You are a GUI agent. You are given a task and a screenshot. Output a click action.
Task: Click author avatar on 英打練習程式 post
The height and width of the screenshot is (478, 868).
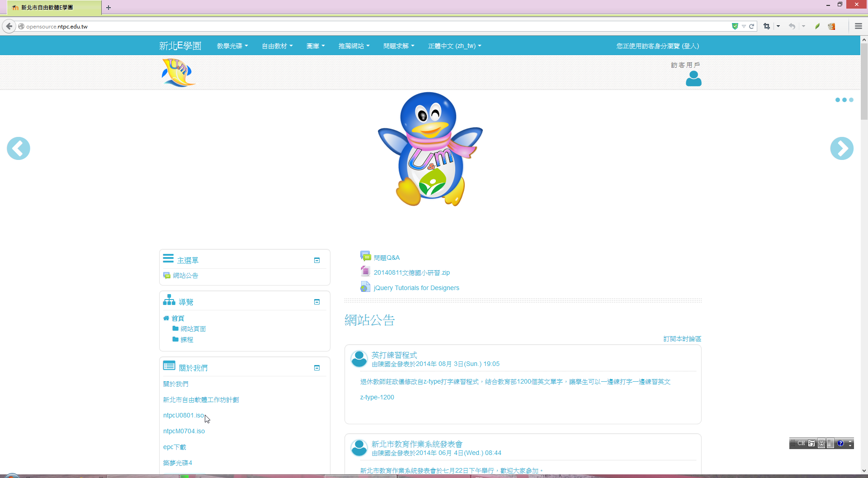[x=359, y=359]
